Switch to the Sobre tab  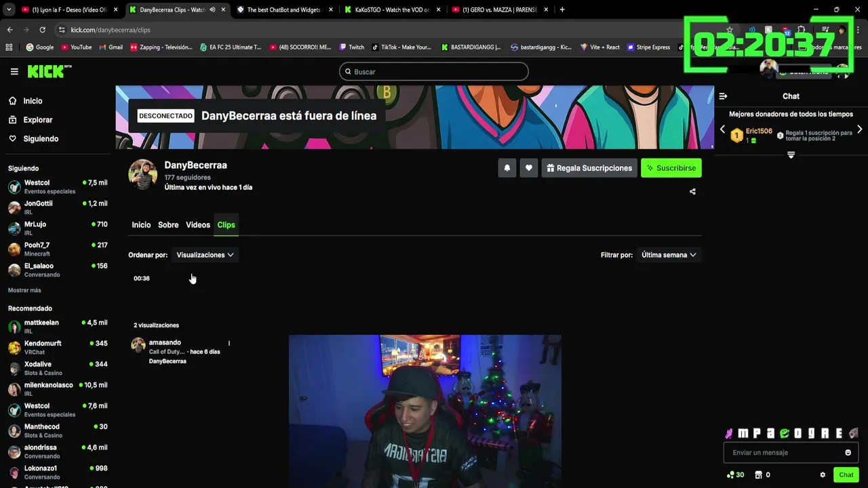(x=168, y=225)
